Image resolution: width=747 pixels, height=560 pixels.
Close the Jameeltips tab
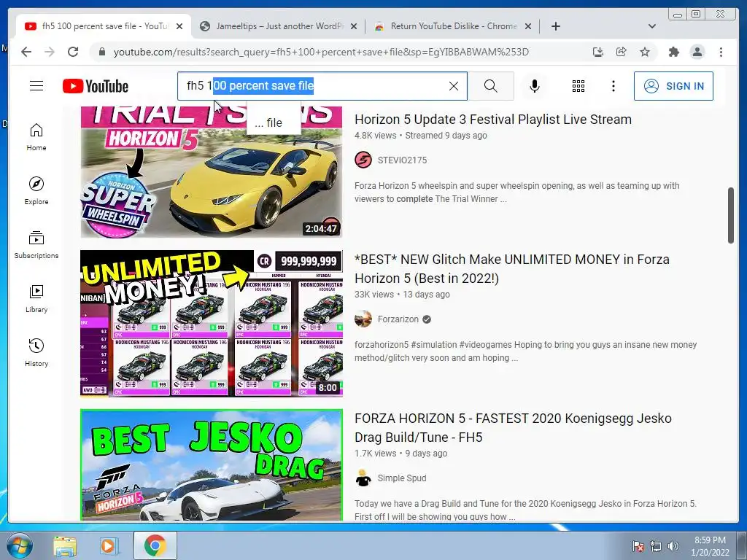[354, 26]
